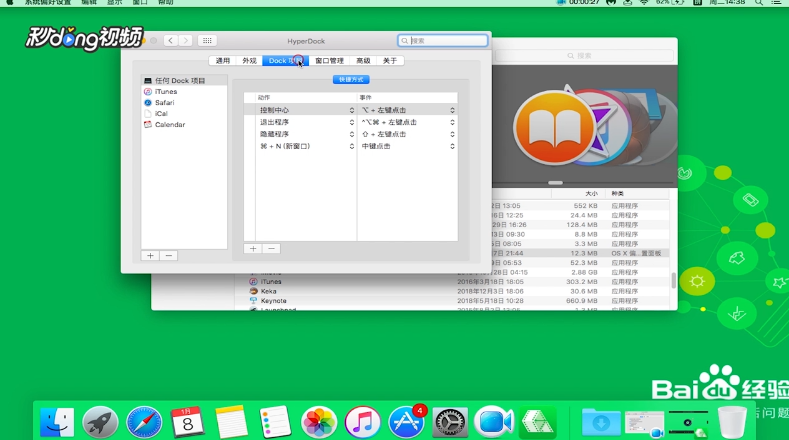
Task: Open the 关于 tab
Action: click(x=390, y=60)
